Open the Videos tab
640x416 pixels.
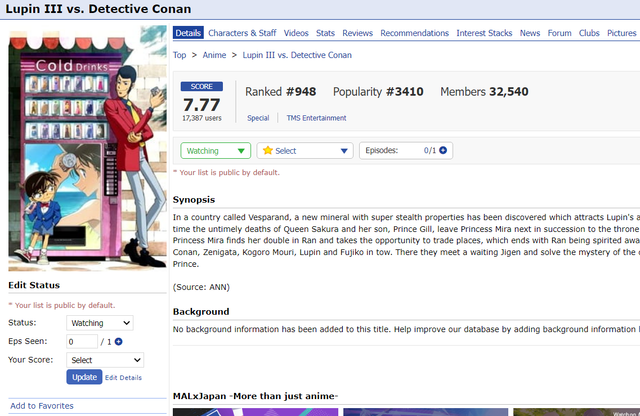[x=296, y=33]
